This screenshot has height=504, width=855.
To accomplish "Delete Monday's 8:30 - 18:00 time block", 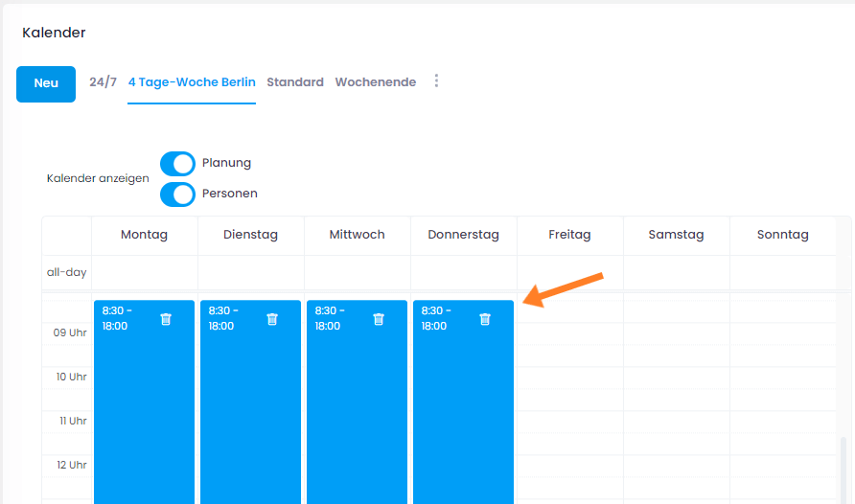I will click(166, 319).
